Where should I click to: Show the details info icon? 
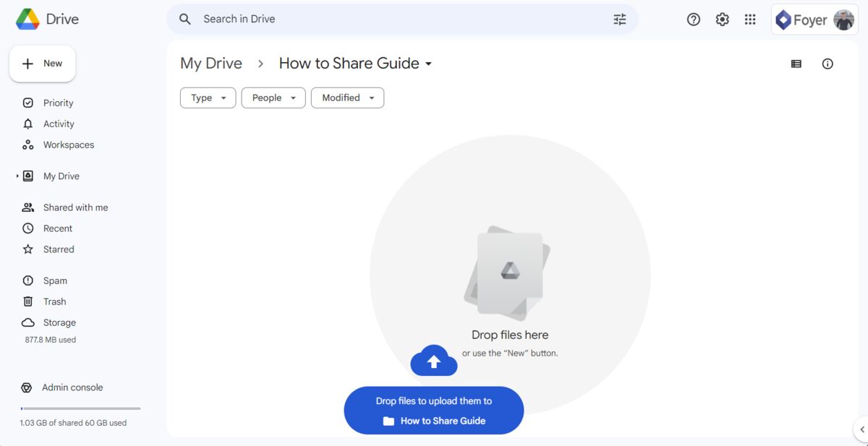(x=827, y=64)
